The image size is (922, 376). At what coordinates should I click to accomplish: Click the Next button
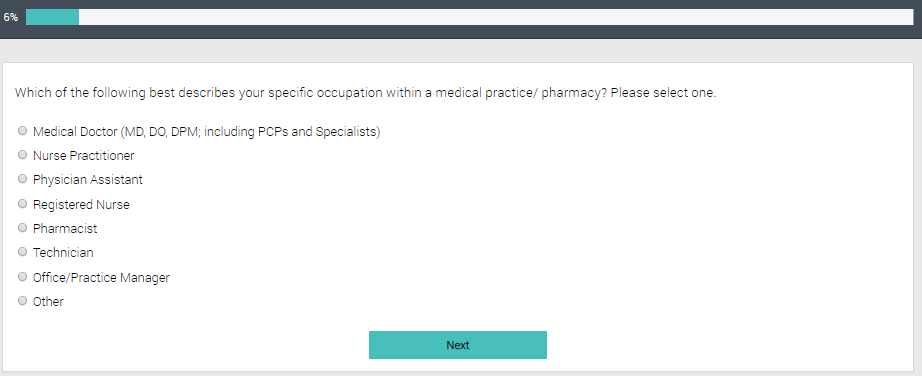(457, 345)
